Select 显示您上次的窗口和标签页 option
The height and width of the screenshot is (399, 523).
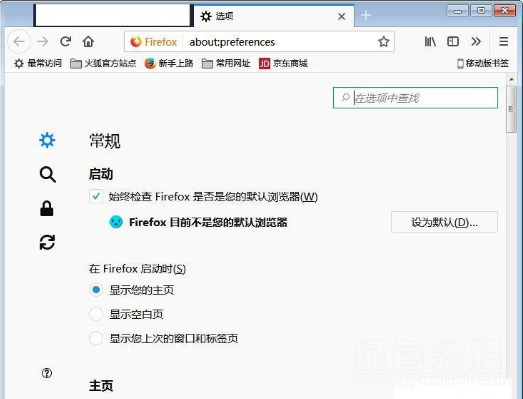click(x=96, y=338)
